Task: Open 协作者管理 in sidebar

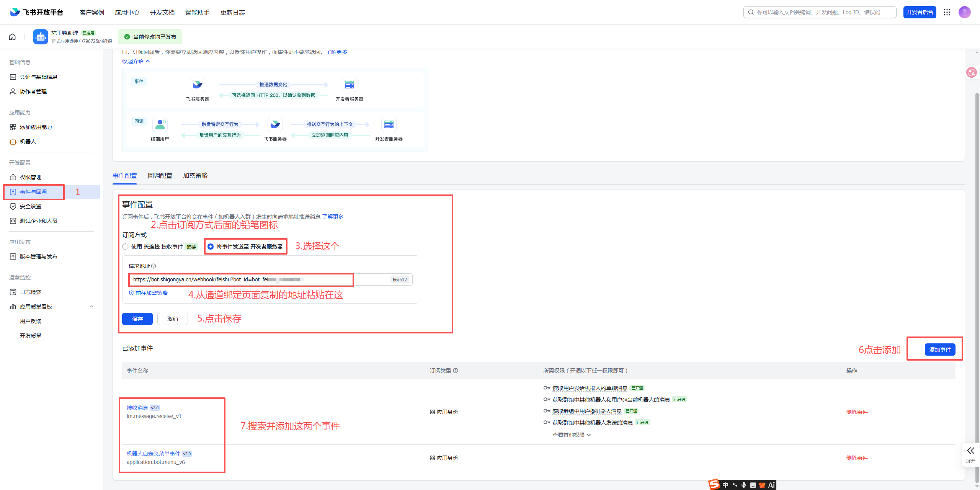Action: (33, 91)
